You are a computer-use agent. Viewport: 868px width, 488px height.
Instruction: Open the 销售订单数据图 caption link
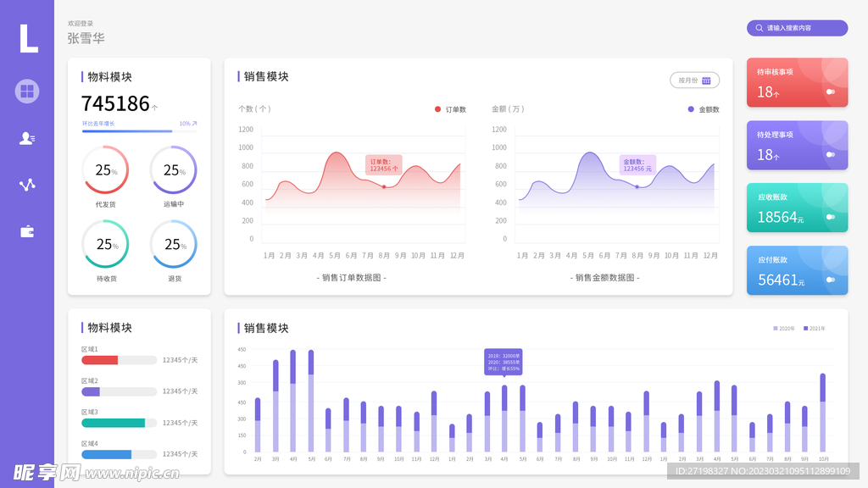[x=351, y=278]
